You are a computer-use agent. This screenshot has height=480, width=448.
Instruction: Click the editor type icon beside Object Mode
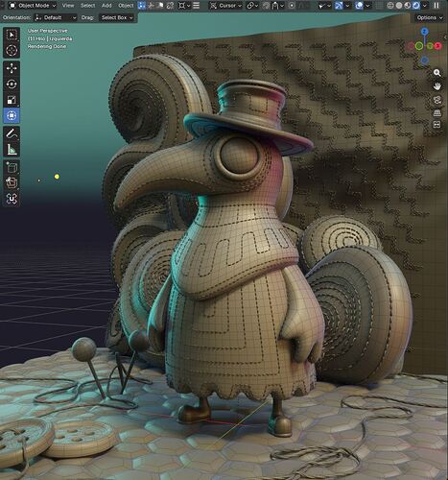12,6
